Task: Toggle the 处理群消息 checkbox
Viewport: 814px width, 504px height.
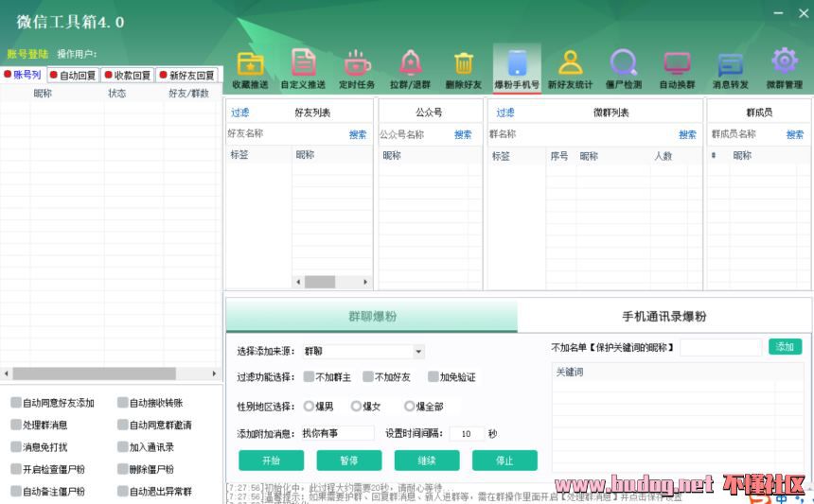Action: [16, 425]
